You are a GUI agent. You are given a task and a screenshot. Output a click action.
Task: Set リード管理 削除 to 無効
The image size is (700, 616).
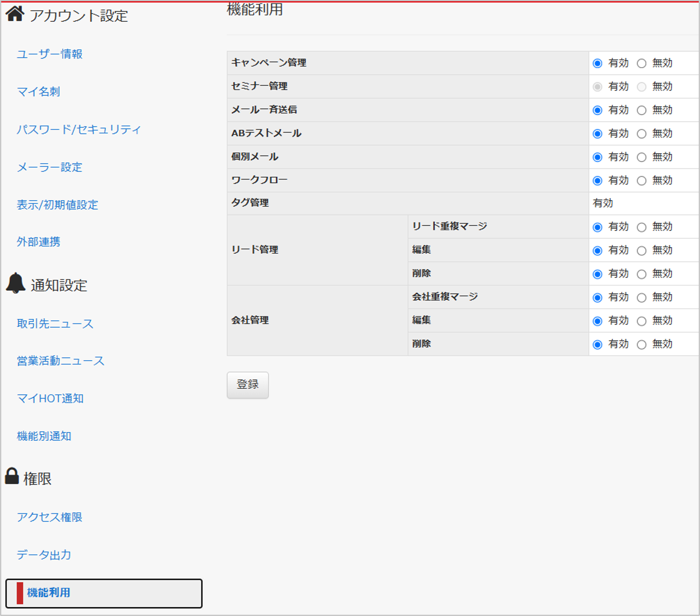pos(642,274)
